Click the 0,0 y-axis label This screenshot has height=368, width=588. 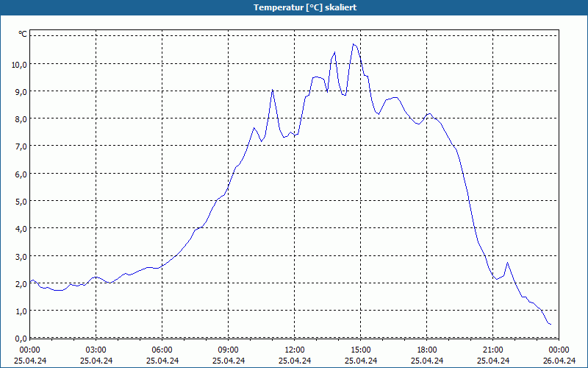click(21, 339)
